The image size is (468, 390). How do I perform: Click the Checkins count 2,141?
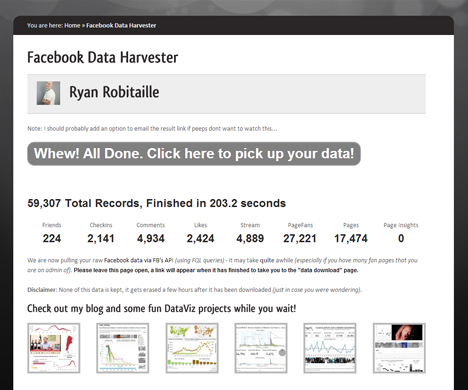101,238
